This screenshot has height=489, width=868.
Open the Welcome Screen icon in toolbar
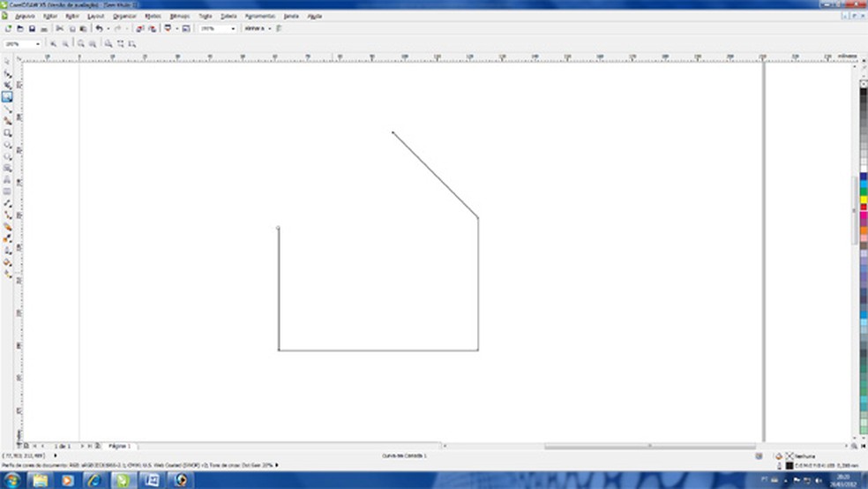tap(186, 28)
